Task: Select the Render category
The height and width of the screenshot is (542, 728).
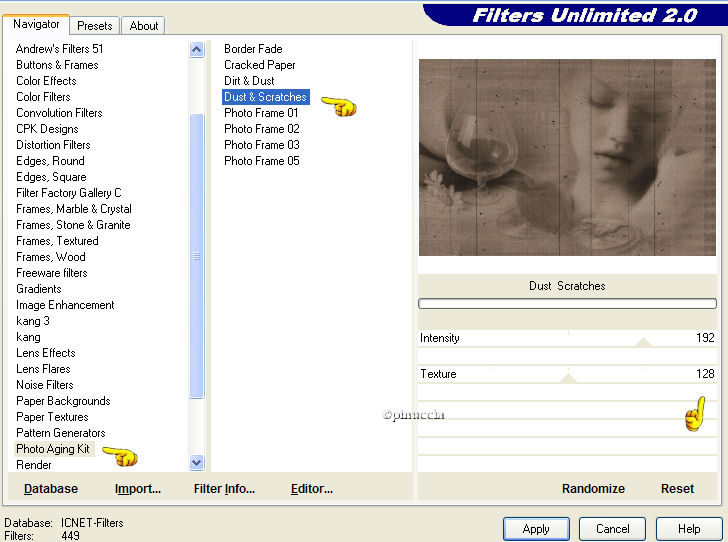Action: pos(33,465)
